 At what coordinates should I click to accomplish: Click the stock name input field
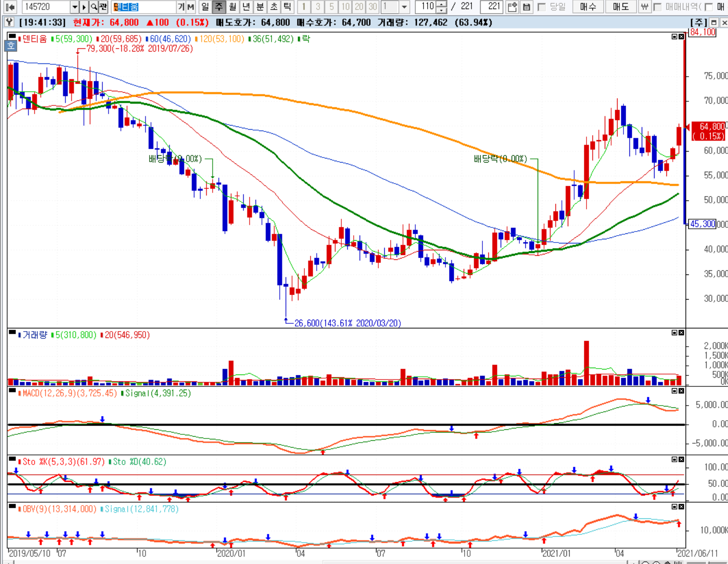click(144, 7)
